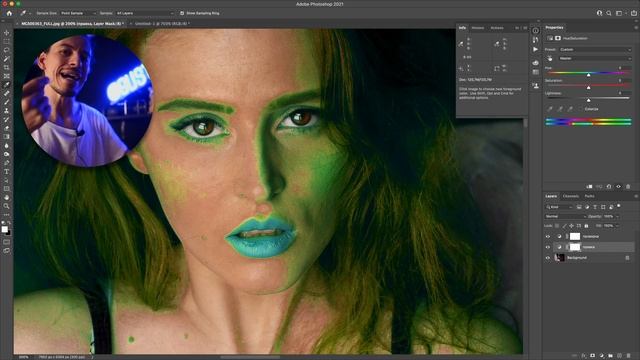Select the Eyedropper tool in left toolbar
Image resolution: width=640 pixels, height=360 pixels.
7,85
